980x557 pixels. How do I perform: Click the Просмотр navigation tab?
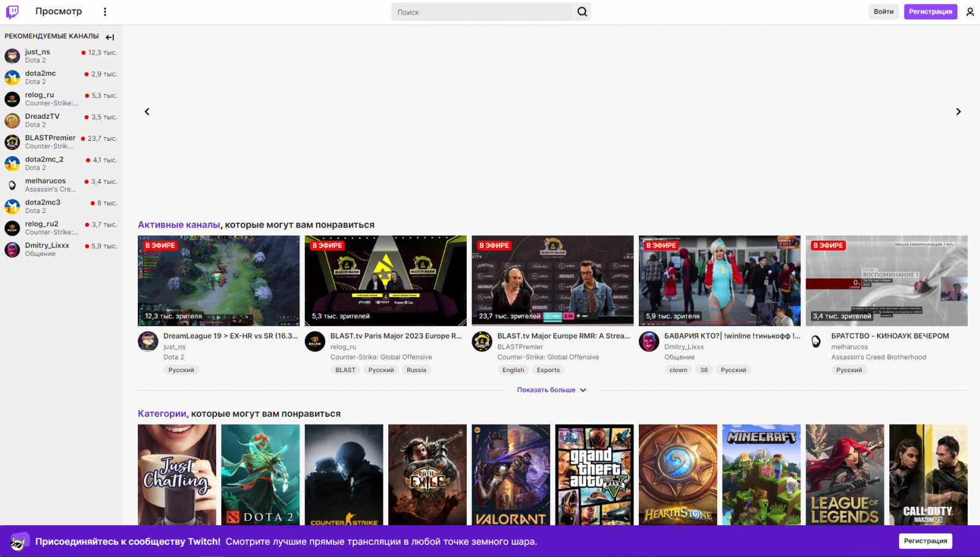coord(58,12)
